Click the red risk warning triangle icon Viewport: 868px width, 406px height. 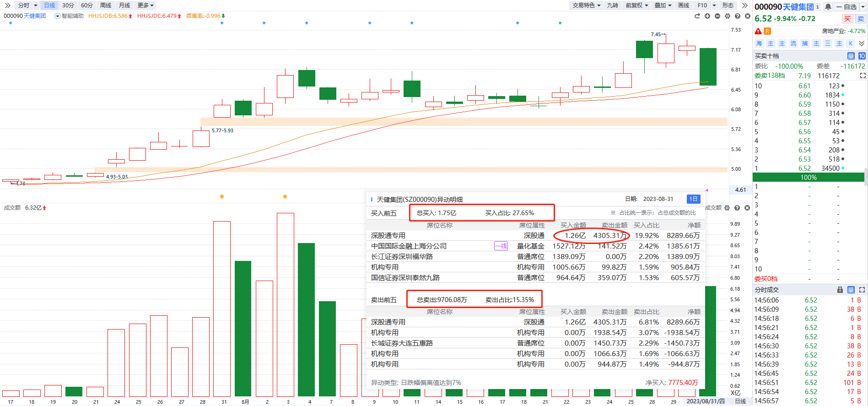pos(758,31)
